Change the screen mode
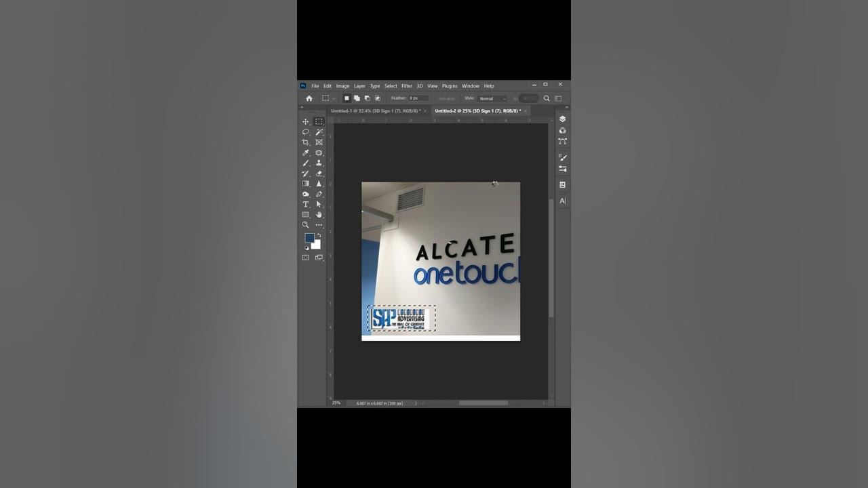Image resolution: width=868 pixels, height=488 pixels. (x=319, y=258)
